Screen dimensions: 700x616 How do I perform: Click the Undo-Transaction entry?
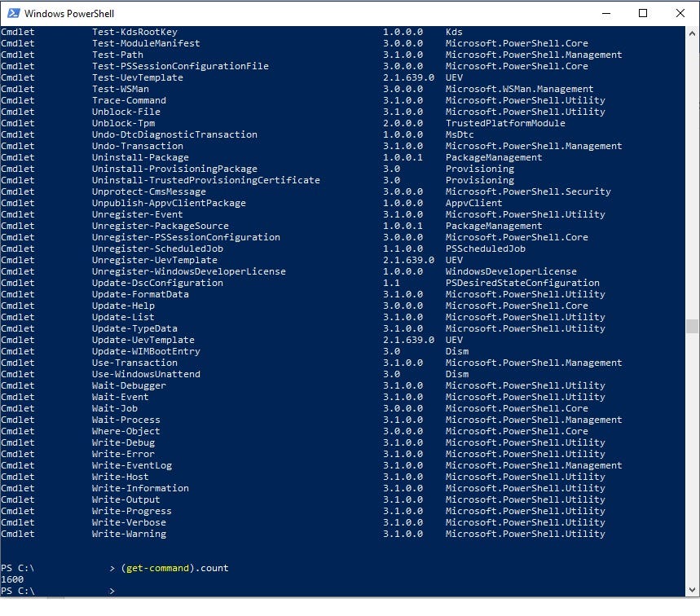pos(138,146)
